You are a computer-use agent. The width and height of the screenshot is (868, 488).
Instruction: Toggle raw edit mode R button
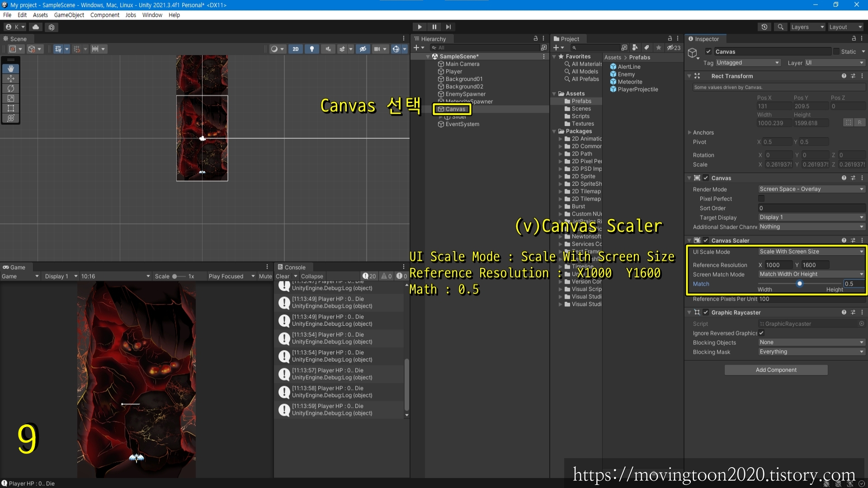tap(859, 122)
